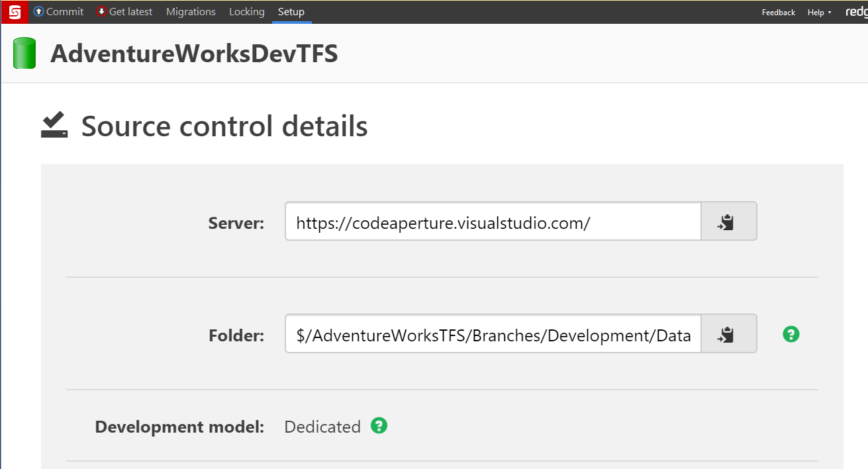Click the Source control details heading text

pos(224,126)
